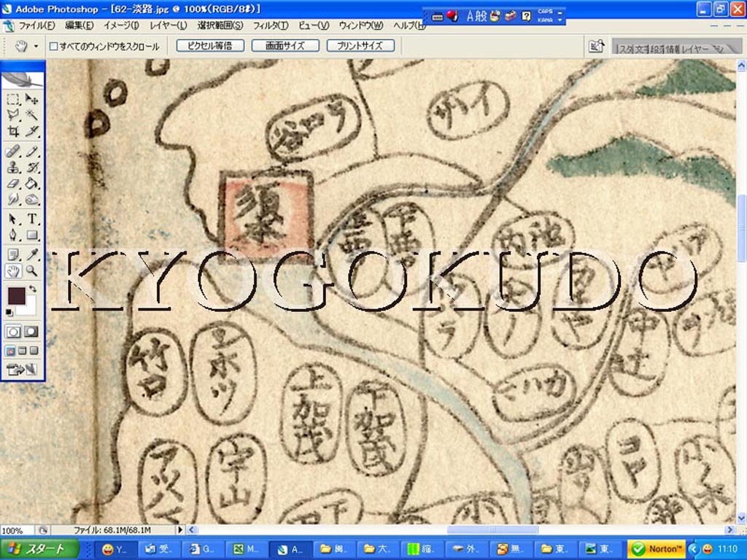Open the ビュー menu
This screenshot has height=560, width=747.
[x=314, y=26]
